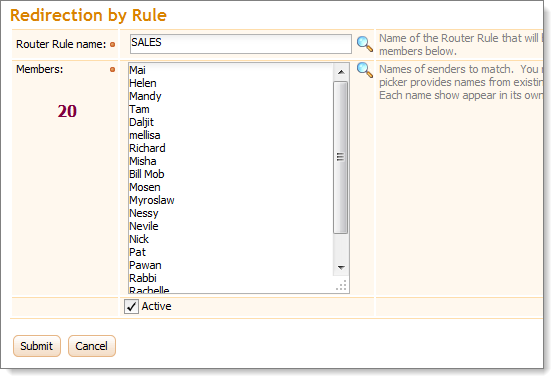Image resolution: width=557 pixels, height=382 pixels.
Task: Click the members list scroll down arrow
Action: 341,267
